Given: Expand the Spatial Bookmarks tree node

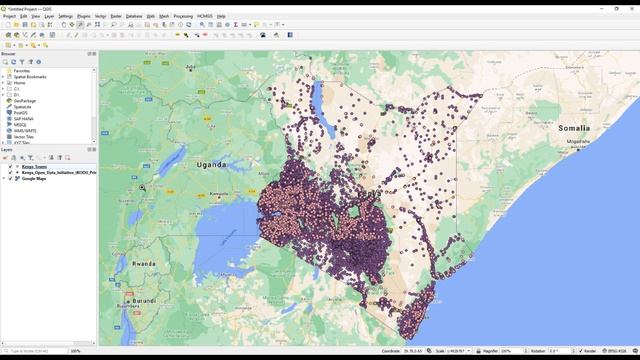Looking at the screenshot, I should coord(3,77).
